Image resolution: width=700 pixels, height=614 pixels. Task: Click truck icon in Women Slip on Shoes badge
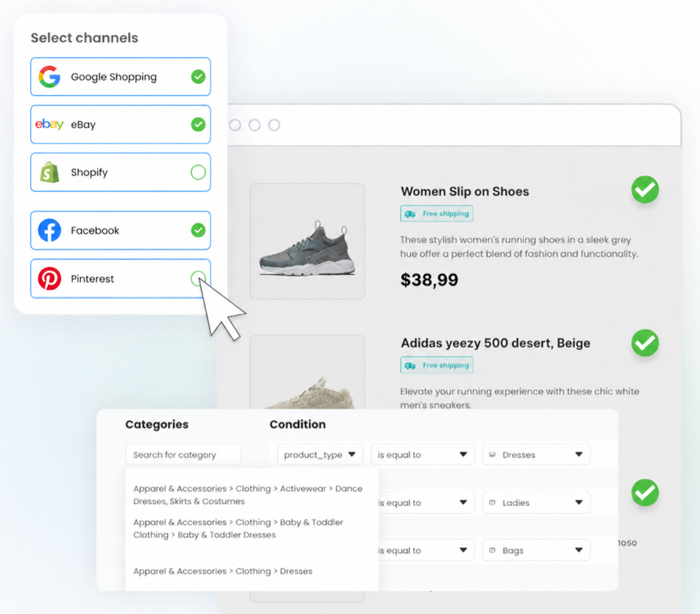pyautogui.click(x=410, y=214)
